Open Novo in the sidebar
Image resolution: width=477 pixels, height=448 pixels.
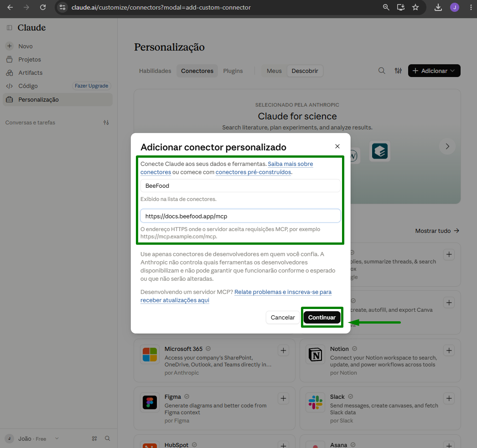[57, 46]
